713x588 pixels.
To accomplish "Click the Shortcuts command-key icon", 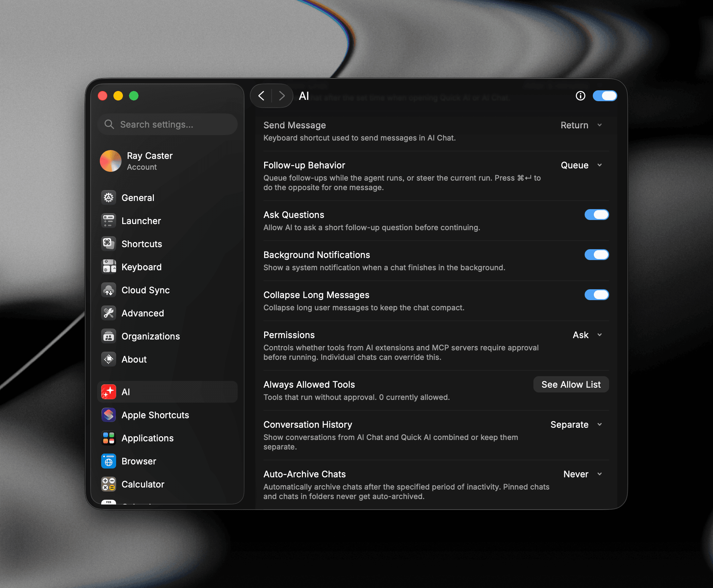I will coord(109,244).
